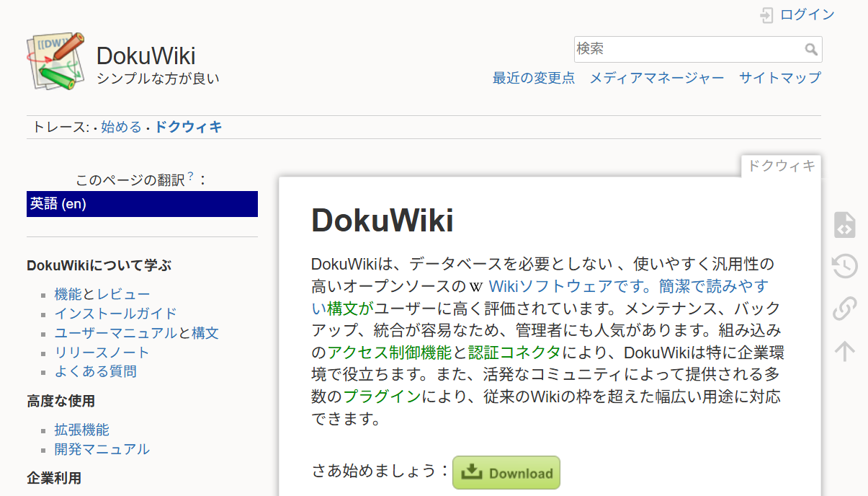Click the 高度な使用 heading
Viewport: 868px width, 496px height.
click(61, 401)
